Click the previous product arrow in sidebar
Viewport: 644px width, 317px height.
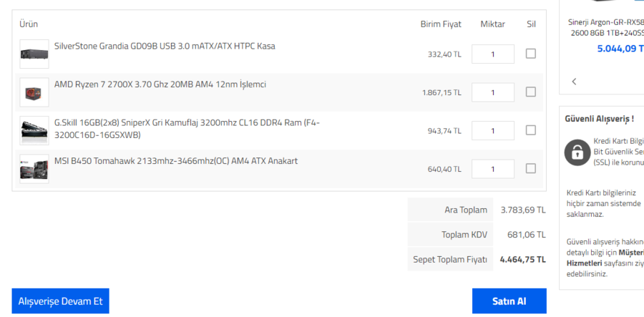coord(574,82)
